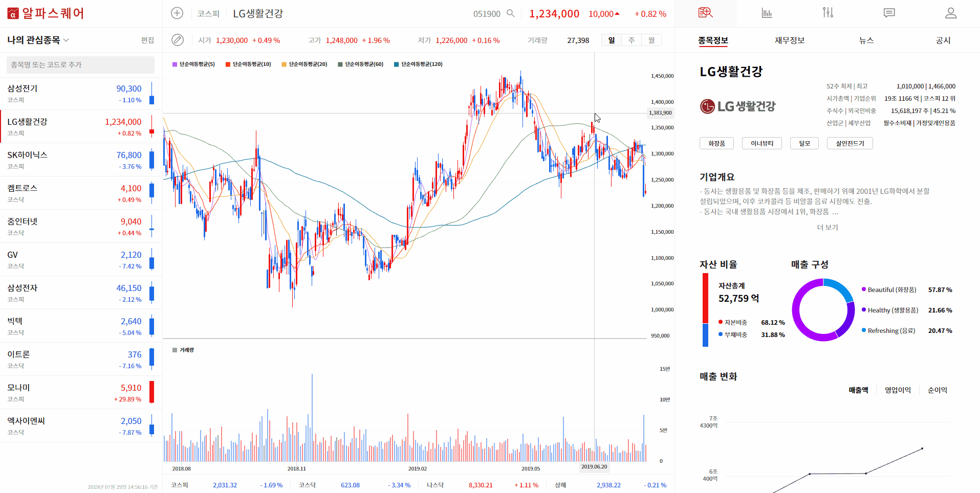Click the 알파스퀘어 logo icon
Viewport: 980px width, 493px height.
(13, 13)
